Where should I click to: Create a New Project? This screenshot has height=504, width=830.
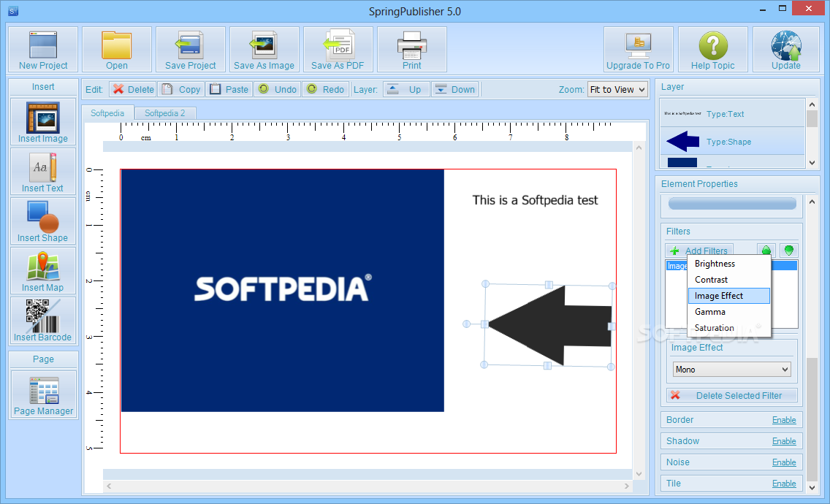pyautogui.click(x=43, y=50)
